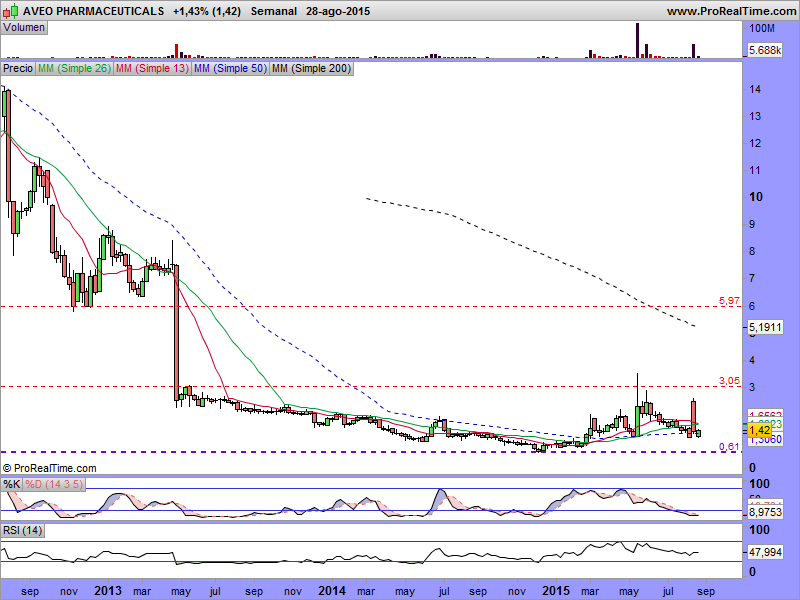Click the %K stochastic label
The height and width of the screenshot is (600, 800).
11,484
